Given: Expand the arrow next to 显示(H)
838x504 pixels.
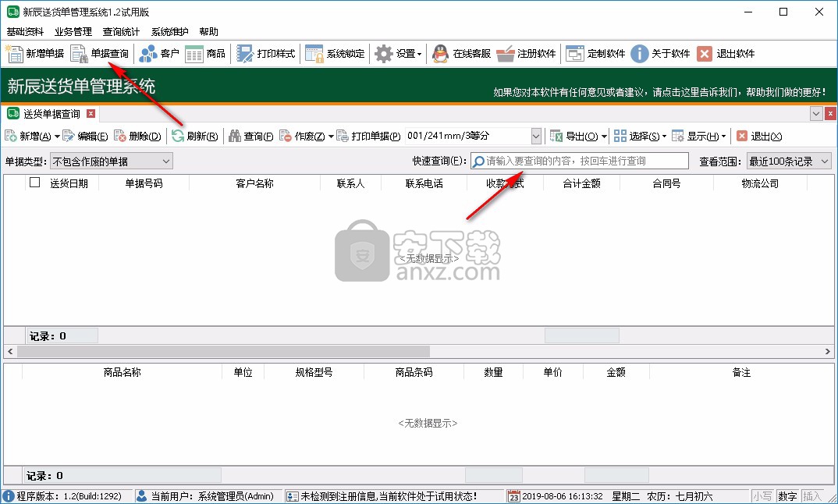Looking at the screenshot, I should (x=723, y=137).
